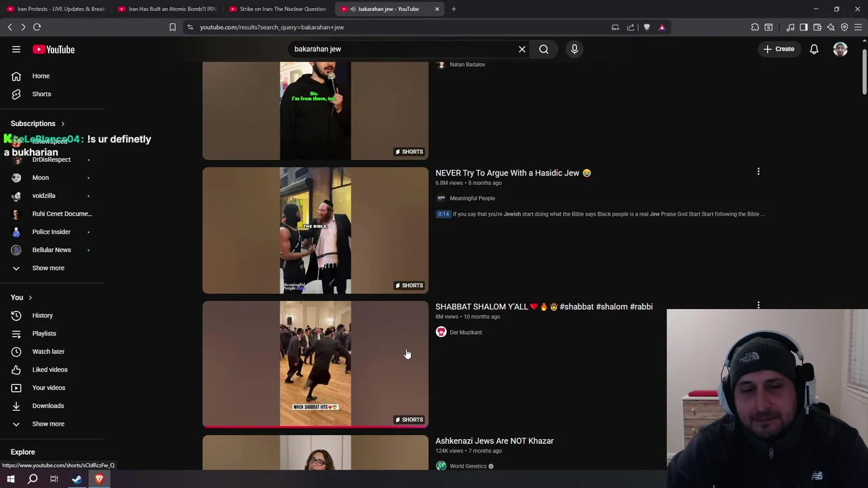Screen dimensions: 868x488
Task: Switch to Iran Has Built an Atomic Bomb tab
Action: point(167,9)
